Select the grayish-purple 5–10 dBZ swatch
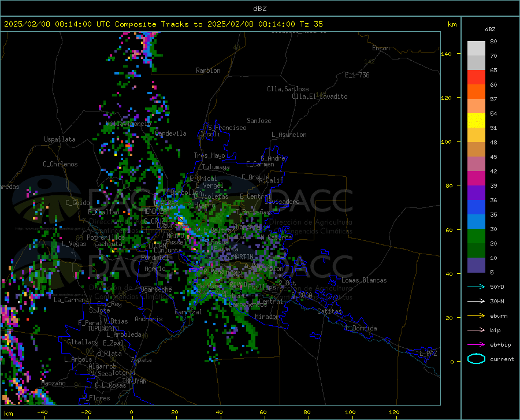 coord(476,265)
